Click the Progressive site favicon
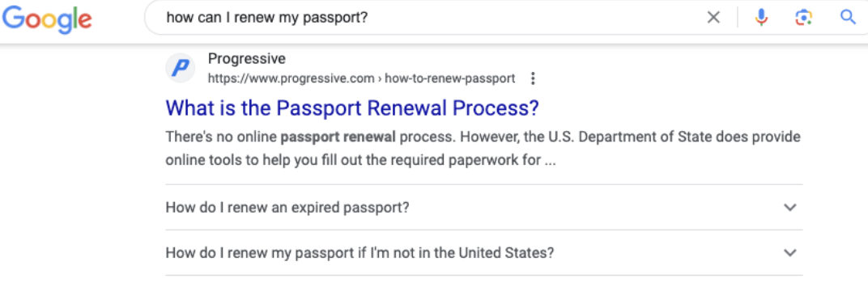The width and height of the screenshot is (868, 291). (181, 69)
